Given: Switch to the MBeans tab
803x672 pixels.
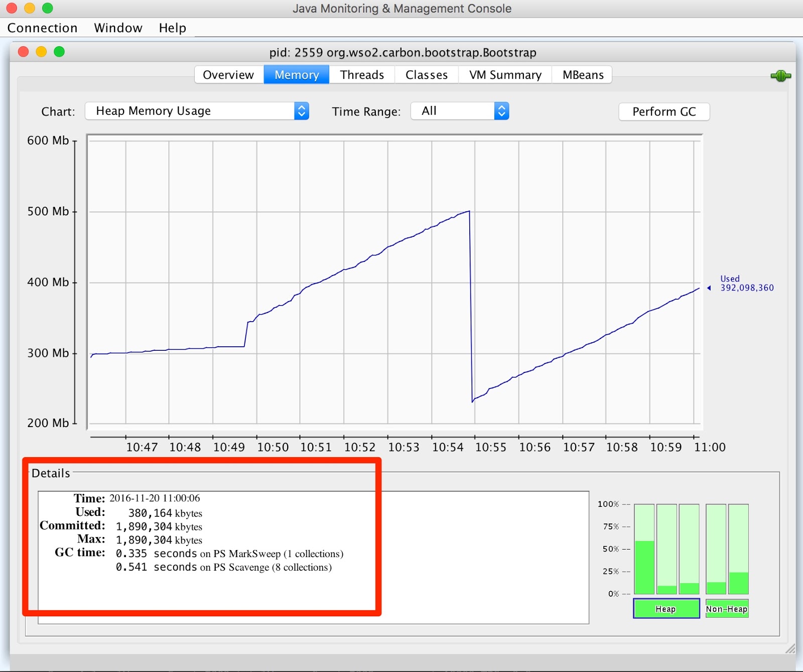Looking at the screenshot, I should (583, 75).
